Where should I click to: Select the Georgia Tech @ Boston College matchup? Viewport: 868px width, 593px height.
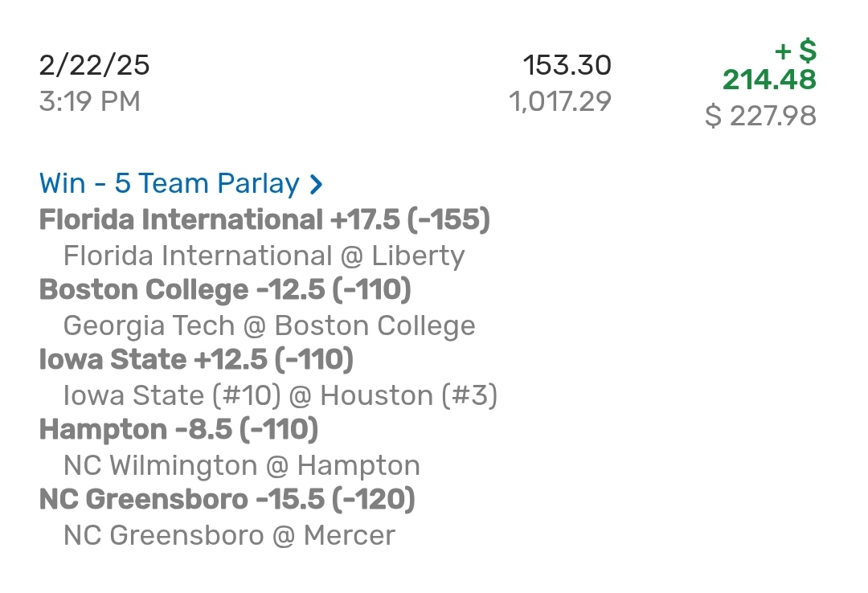[269, 325]
